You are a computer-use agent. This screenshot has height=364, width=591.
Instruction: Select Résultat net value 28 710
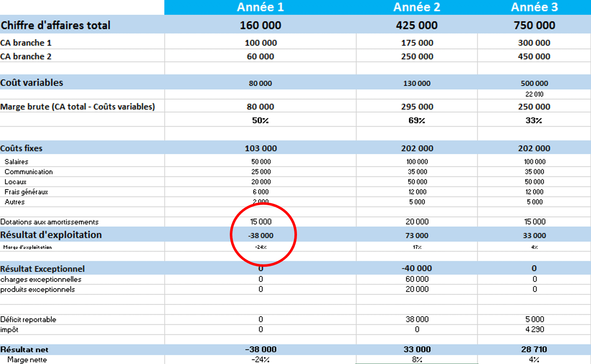tap(534, 349)
